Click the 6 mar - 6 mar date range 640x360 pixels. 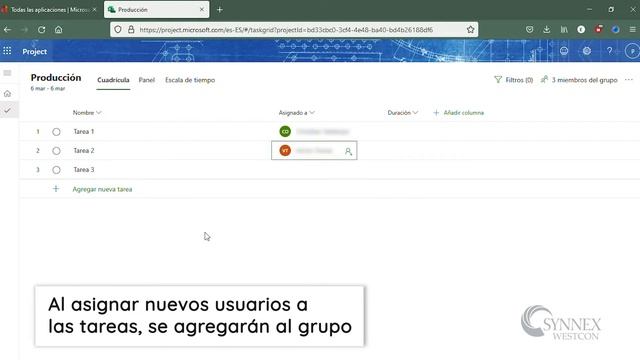pyautogui.click(x=48, y=88)
